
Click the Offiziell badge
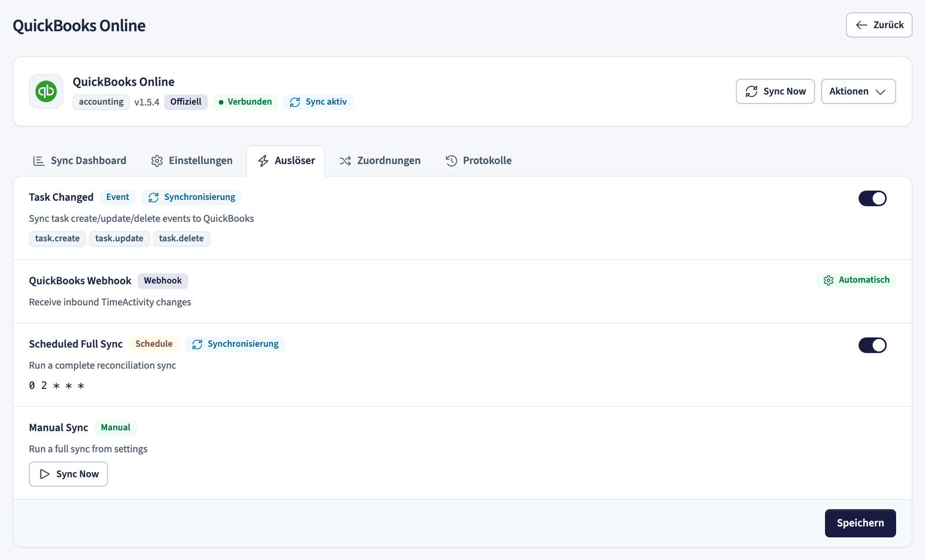pos(186,102)
